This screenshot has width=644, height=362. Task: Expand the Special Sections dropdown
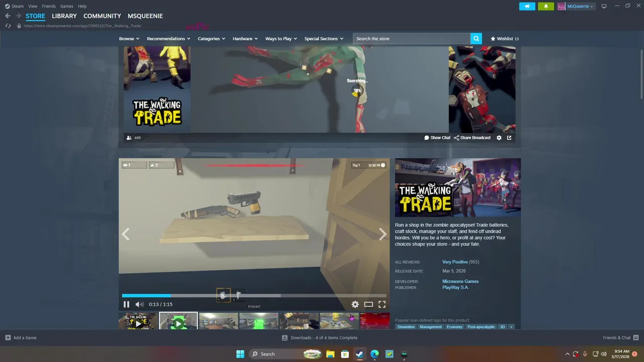tap(324, 39)
